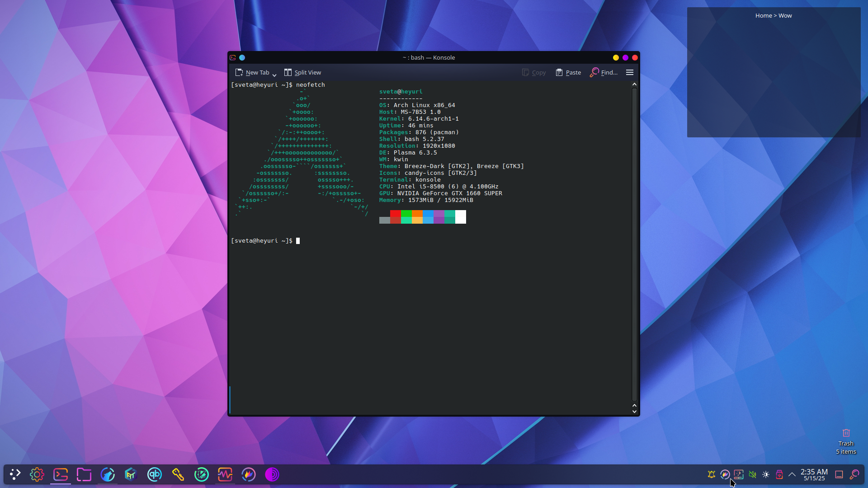Open Find... search in Konsole
The width and height of the screenshot is (868, 488).
point(604,72)
